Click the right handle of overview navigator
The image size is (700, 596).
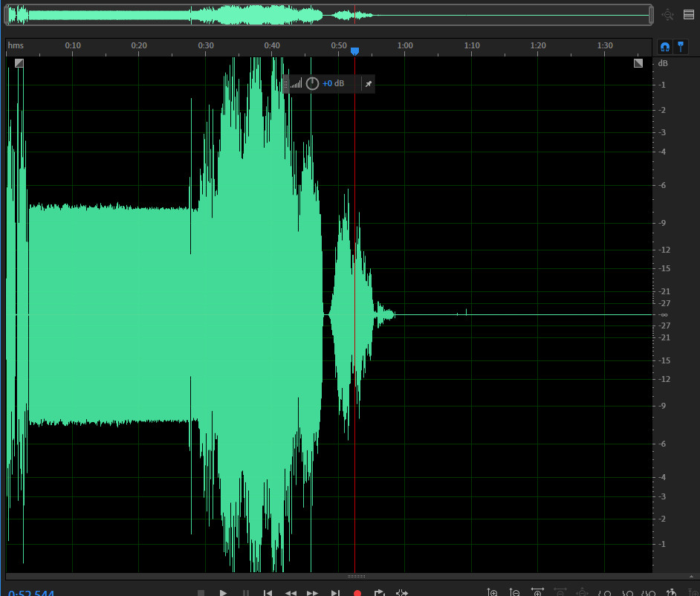click(652, 15)
